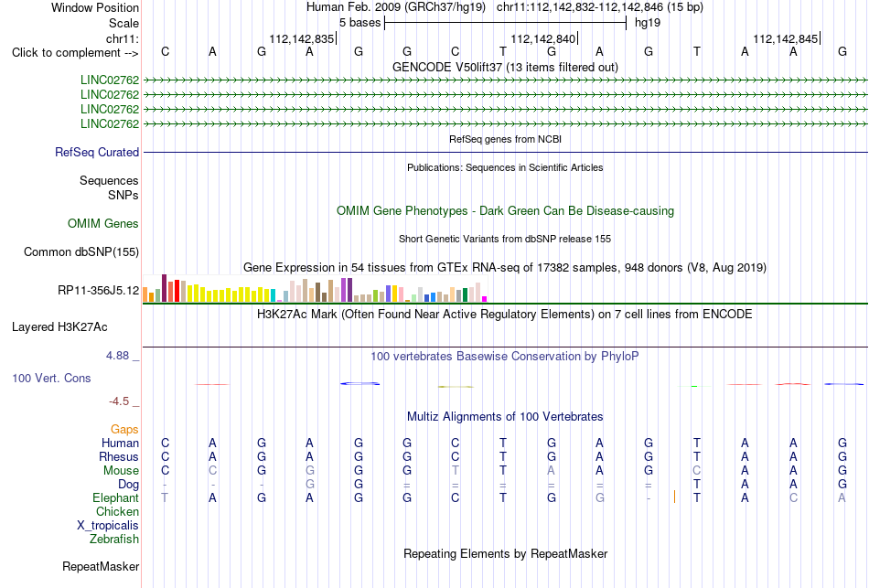Click the GENCODE V50lift37 track title

pos(505,67)
